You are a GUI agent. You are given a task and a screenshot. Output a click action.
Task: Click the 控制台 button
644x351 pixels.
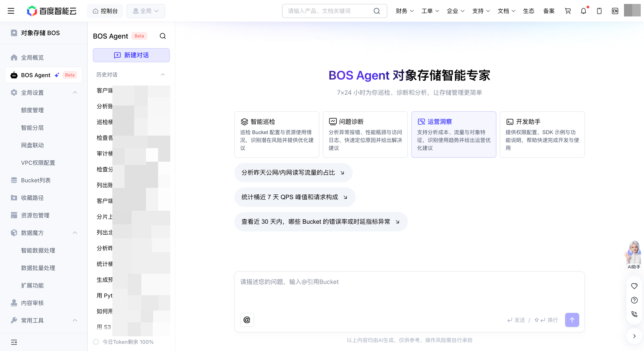pyautogui.click(x=105, y=11)
